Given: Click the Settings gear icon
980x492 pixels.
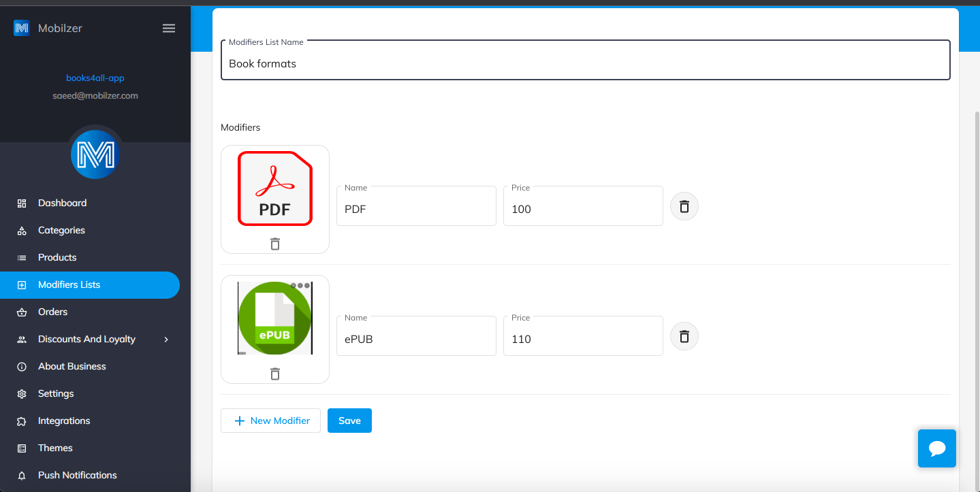Looking at the screenshot, I should point(22,393).
